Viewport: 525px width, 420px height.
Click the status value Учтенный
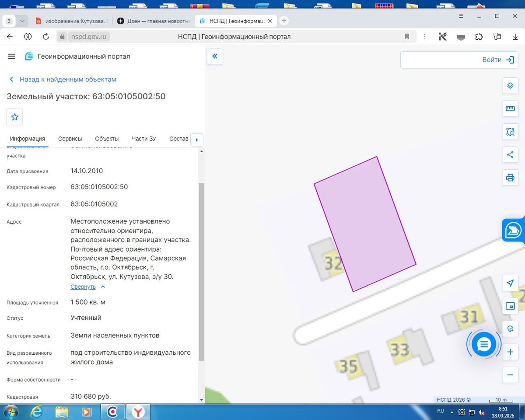86,318
